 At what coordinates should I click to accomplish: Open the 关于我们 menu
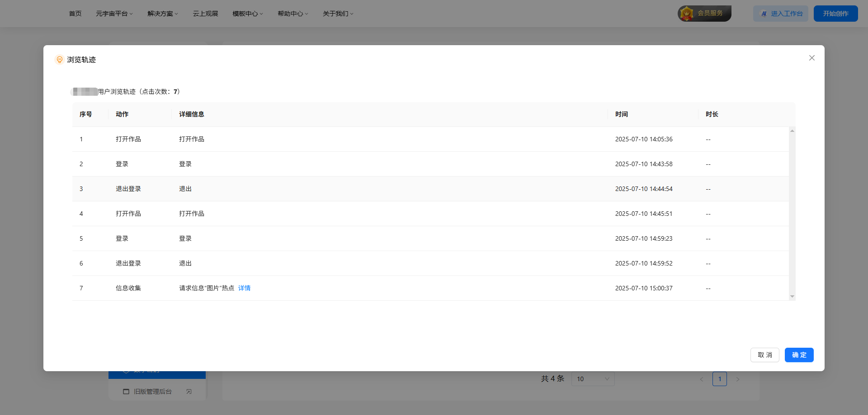point(338,14)
